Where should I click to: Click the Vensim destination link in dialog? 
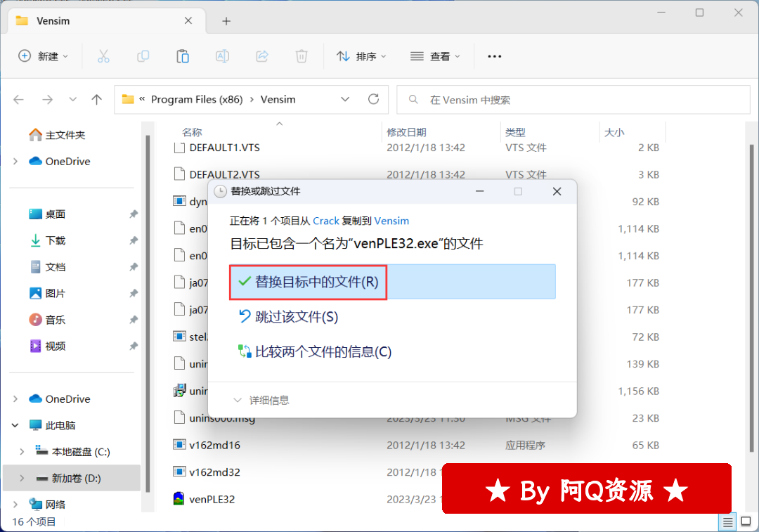tap(391, 221)
